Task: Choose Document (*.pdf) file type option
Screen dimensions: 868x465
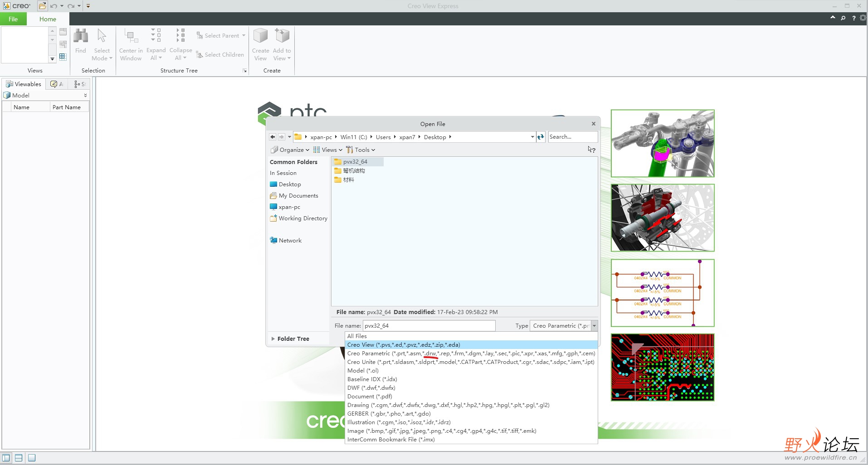Action: coord(471,397)
